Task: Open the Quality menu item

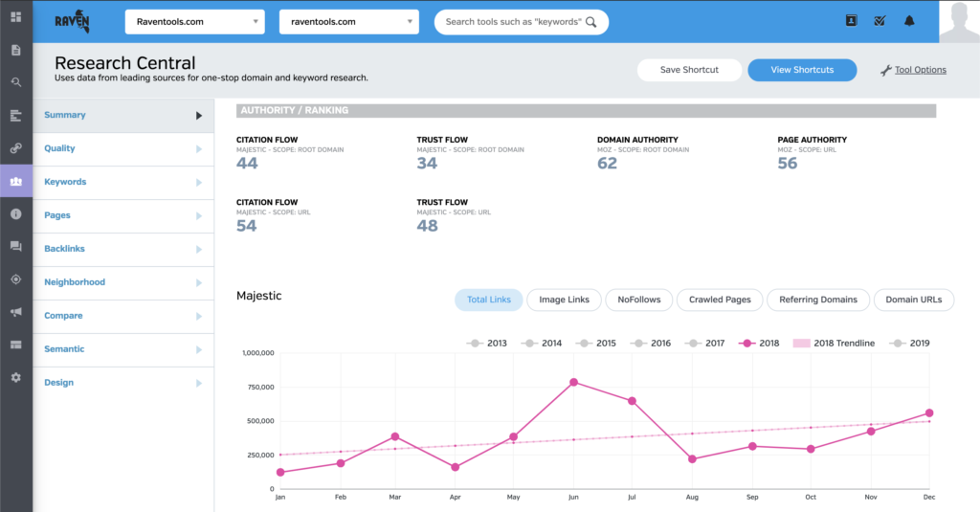Action: (123, 148)
